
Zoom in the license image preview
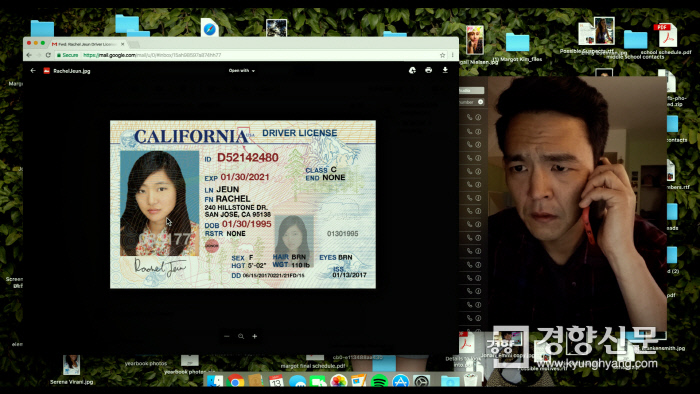coord(254,336)
